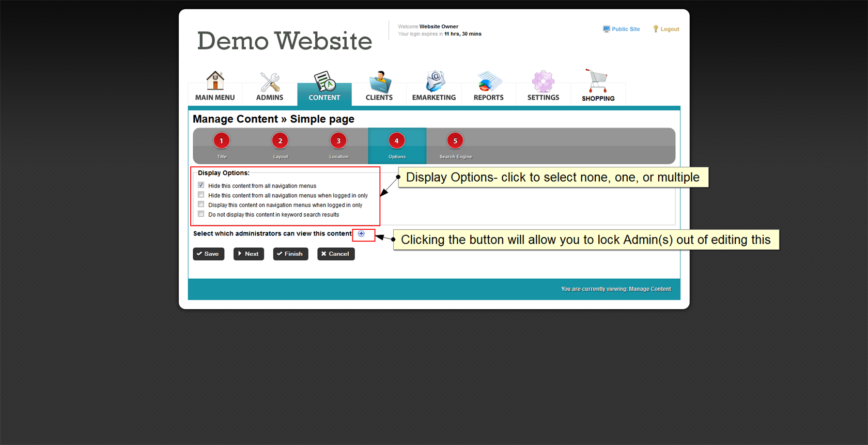Open the Shopping cart icon
Image resolution: width=868 pixels, height=445 pixels.
point(598,82)
